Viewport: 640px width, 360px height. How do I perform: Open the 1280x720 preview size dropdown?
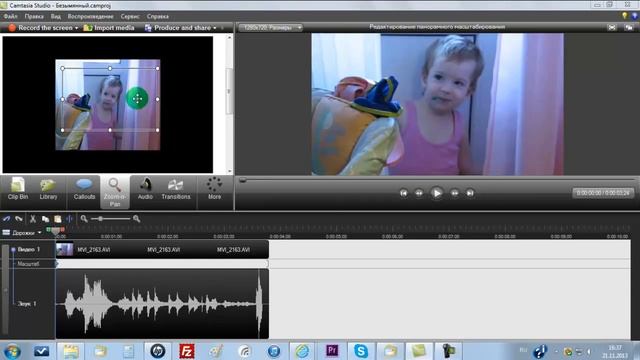tap(270, 27)
